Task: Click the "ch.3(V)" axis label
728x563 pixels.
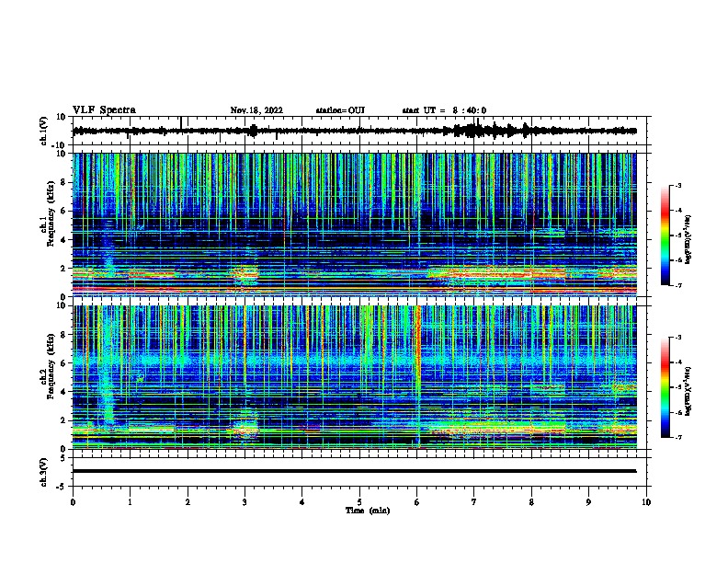Action: pyautogui.click(x=44, y=472)
